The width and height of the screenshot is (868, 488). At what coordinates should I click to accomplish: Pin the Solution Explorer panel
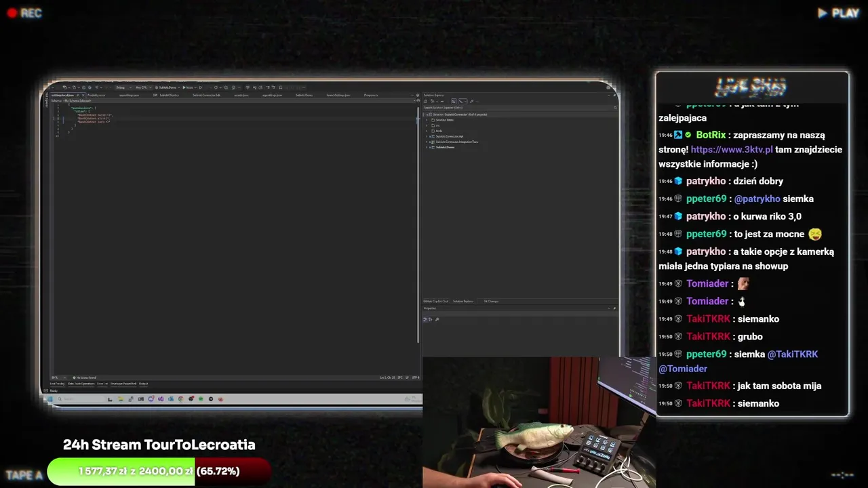click(614, 96)
